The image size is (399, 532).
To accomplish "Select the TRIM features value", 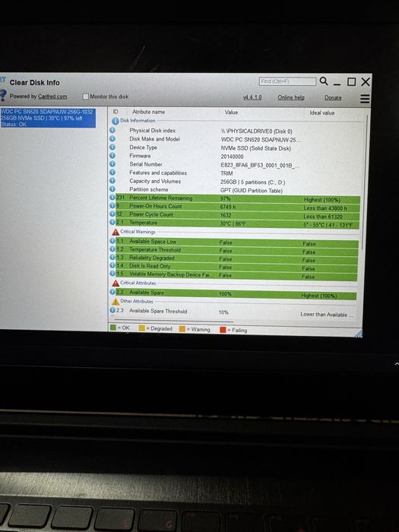I will pos(226,173).
